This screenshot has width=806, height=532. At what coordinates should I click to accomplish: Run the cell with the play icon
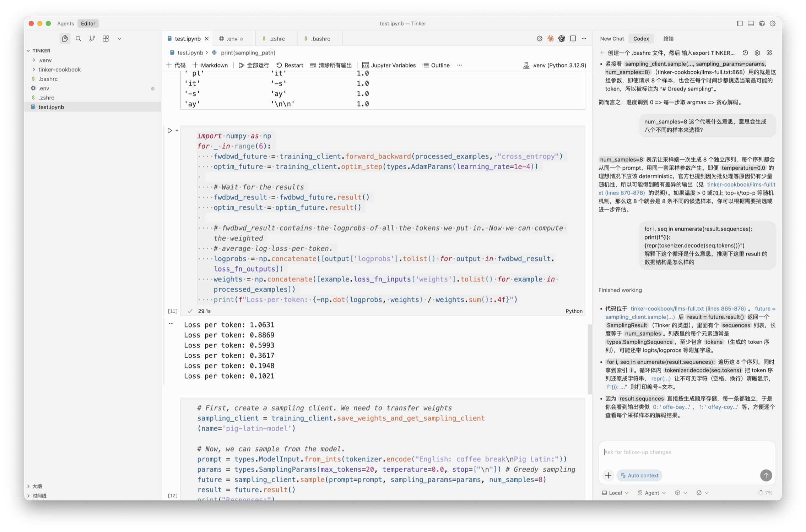point(170,131)
